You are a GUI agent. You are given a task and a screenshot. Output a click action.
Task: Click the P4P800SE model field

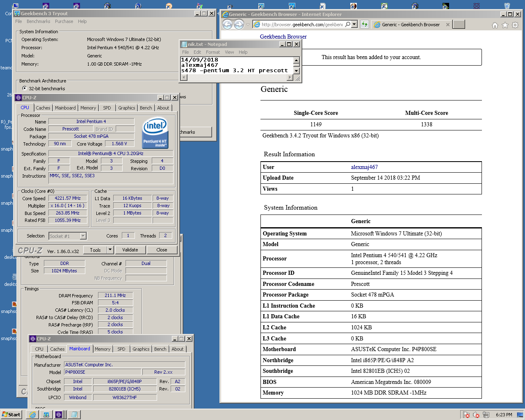pyautogui.click(x=103, y=372)
